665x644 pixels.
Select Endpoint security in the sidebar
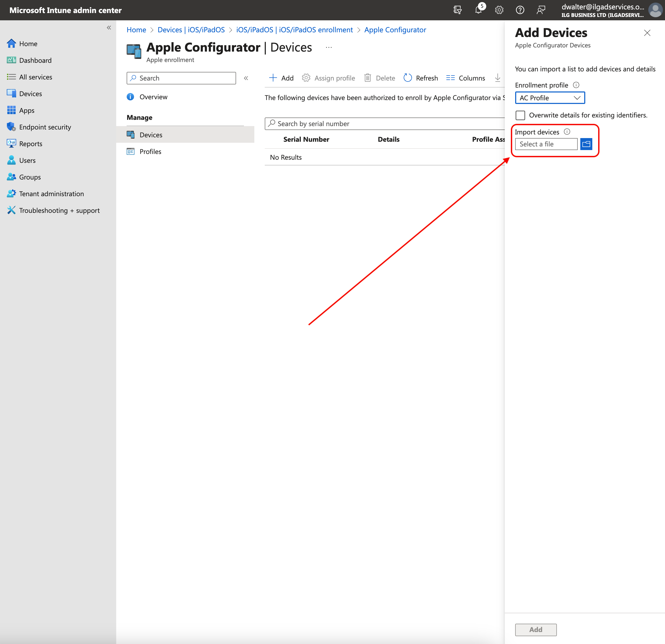(45, 127)
